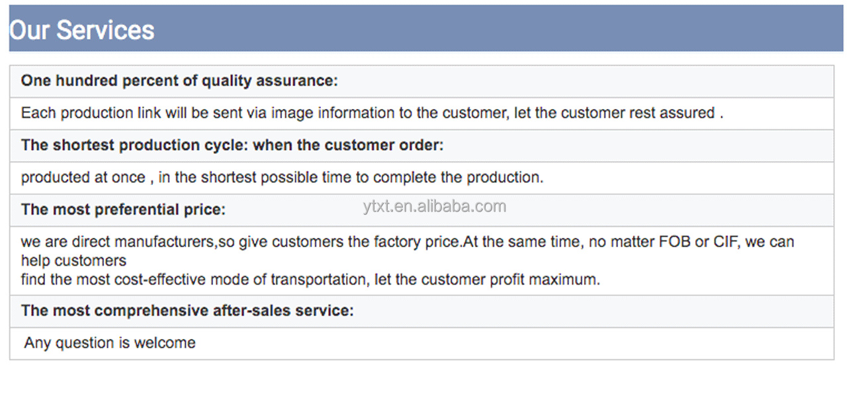Screen dimensions: 868x413
Task: Click the 'find the most cost-effective mode' line
Action: click(x=310, y=280)
